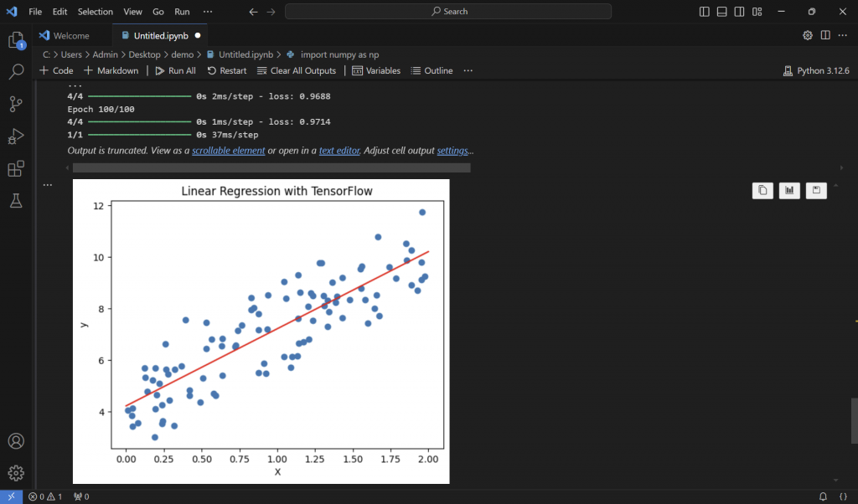Toggle the secondary side bar
Viewport: 858px width, 504px height.
coord(739,12)
